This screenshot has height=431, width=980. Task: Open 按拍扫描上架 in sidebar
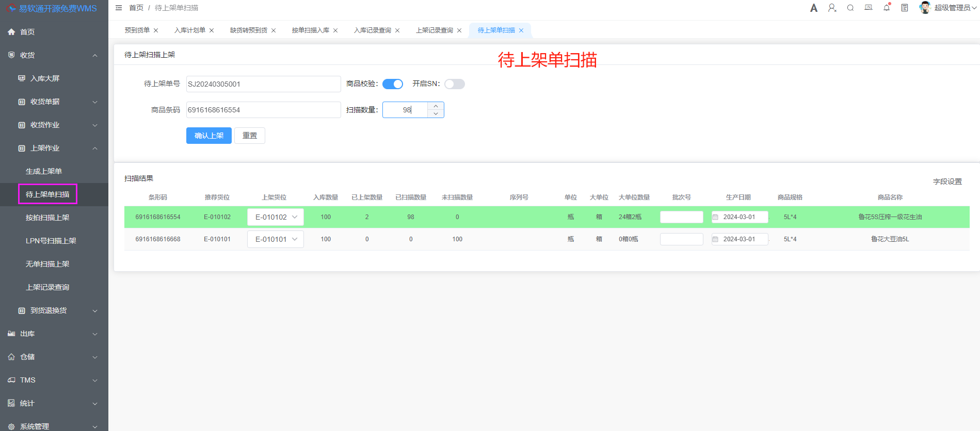pyautogui.click(x=47, y=218)
